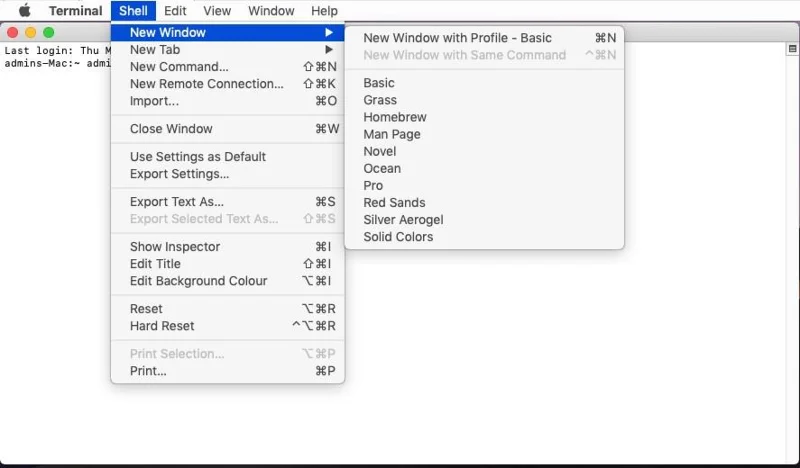Screen dimensions: 800x468
Task: Click the green maximize window button
Action: click(x=47, y=33)
